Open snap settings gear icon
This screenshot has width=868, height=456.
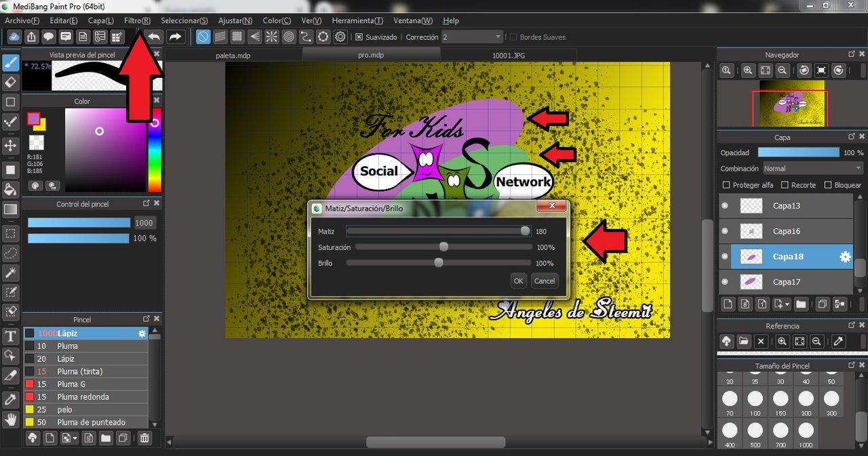pos(340,37)
